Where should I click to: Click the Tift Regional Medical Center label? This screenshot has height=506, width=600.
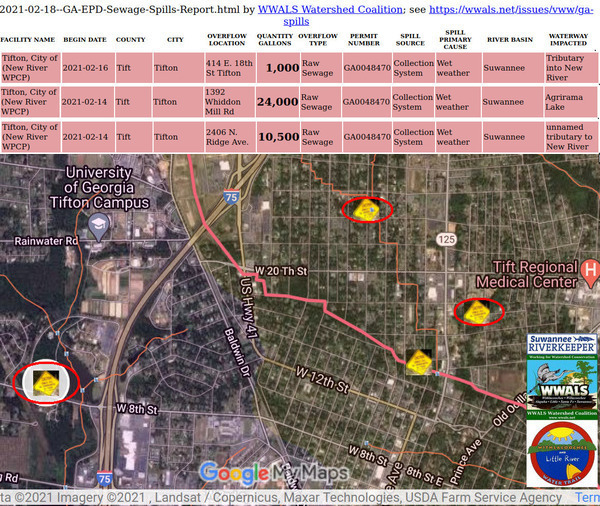(x=527, y=274)
